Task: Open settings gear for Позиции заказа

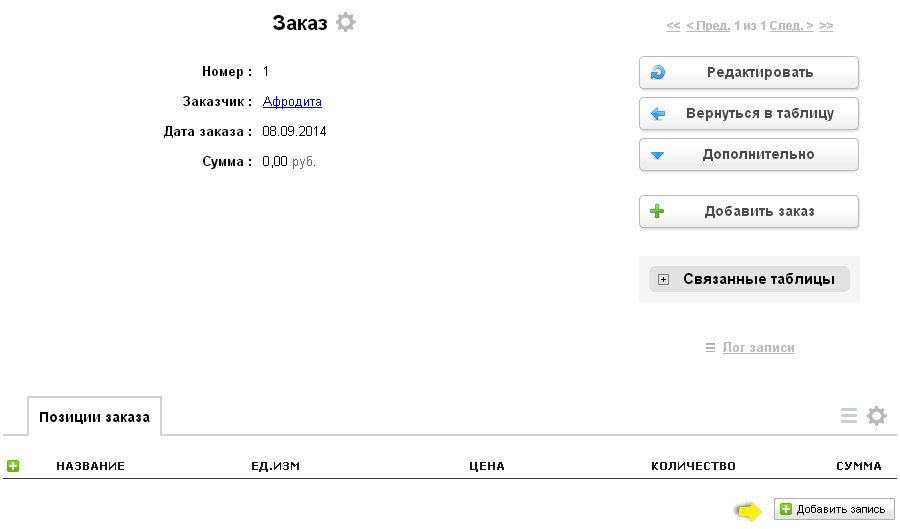Action: pos(876,416)
